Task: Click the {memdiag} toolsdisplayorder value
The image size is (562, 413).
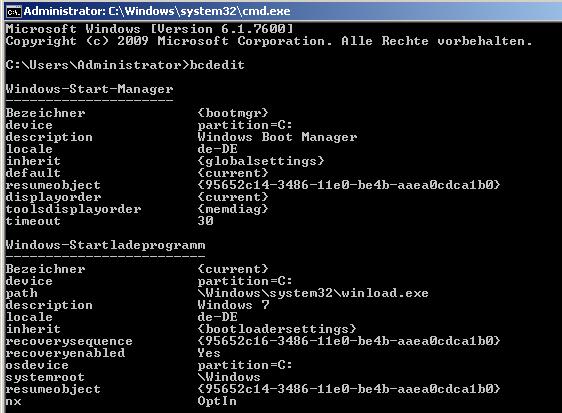Action: coord(233,209)
